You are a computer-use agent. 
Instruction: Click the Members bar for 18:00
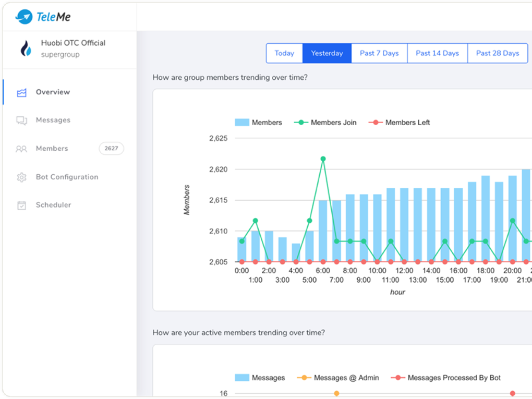click(486, 219)
